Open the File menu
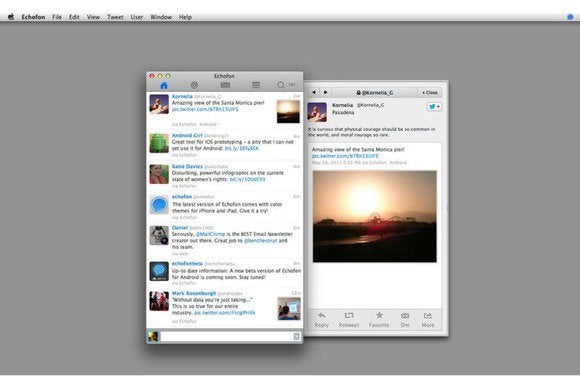Viewport: 580px width, 388px height. (x=57, y=17)
